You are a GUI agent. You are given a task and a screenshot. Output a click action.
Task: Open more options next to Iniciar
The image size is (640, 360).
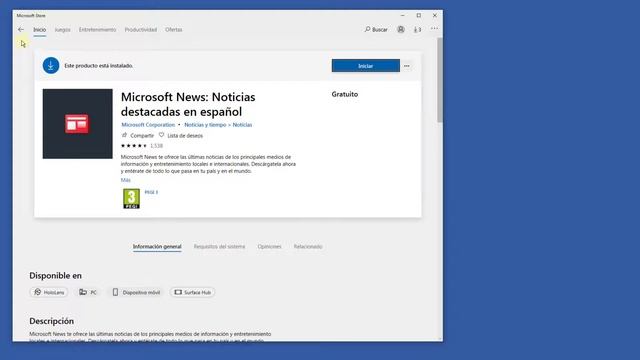[407, 66]
